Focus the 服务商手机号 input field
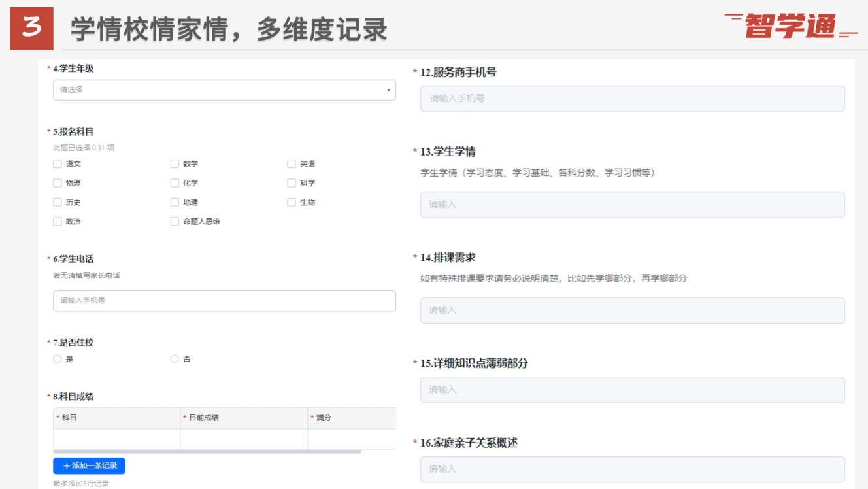 pos(632,99)
